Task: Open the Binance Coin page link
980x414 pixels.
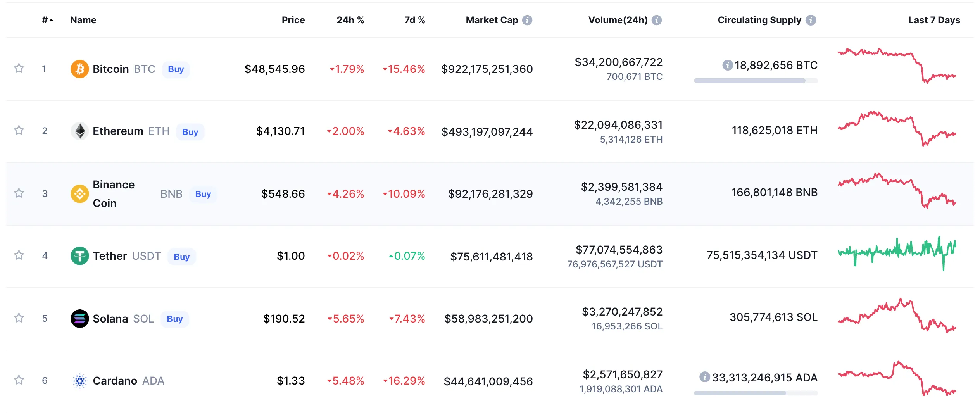Action: 114,194
